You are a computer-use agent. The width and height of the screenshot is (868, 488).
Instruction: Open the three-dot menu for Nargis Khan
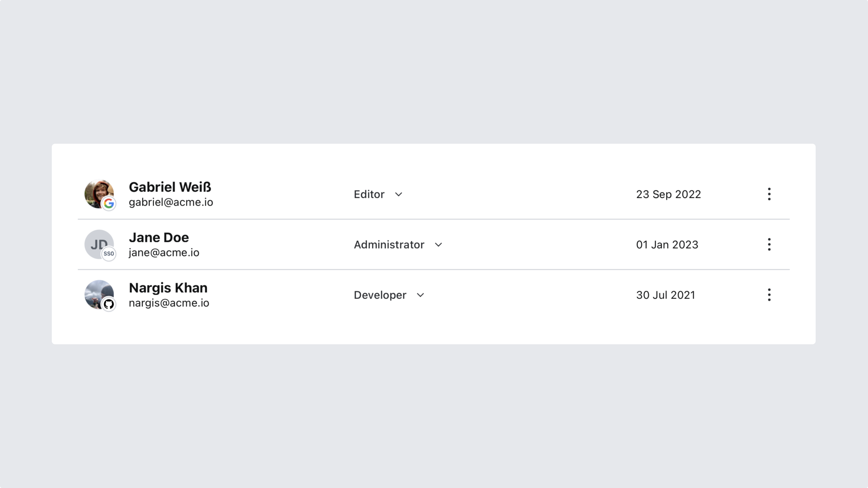coord(769,295)
